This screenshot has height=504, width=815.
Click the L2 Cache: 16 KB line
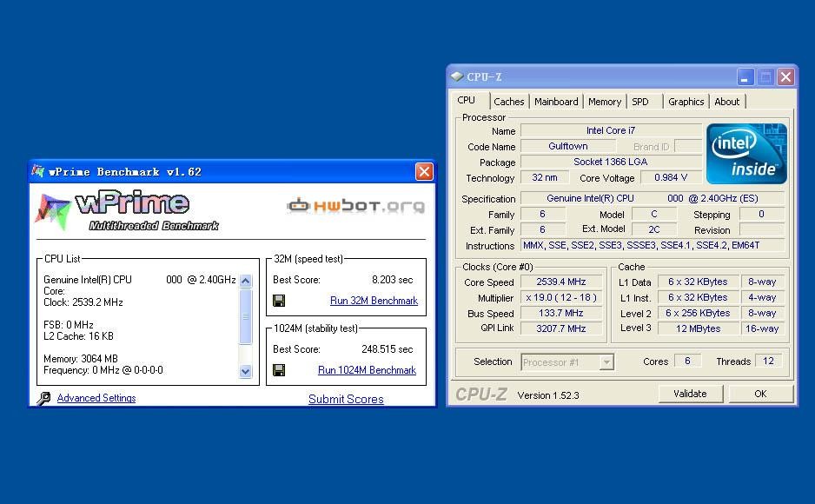[78, 336]
